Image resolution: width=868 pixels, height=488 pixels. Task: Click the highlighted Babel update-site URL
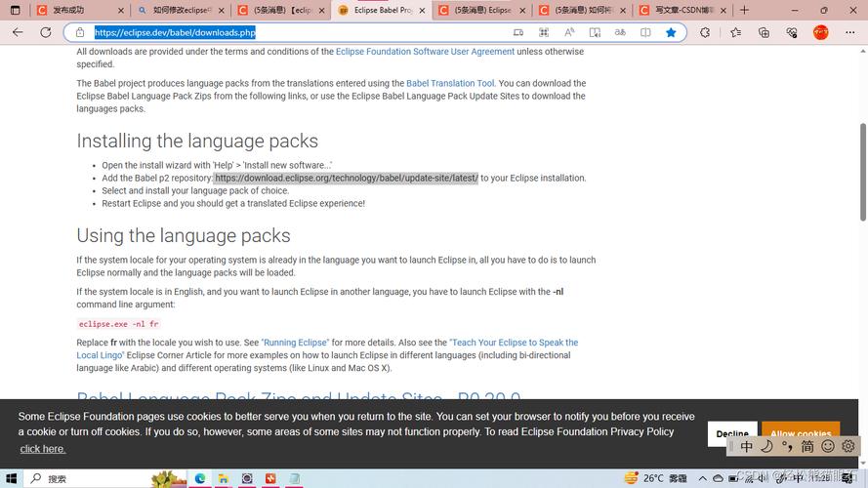pyautogui.click(x=347, y=178)
